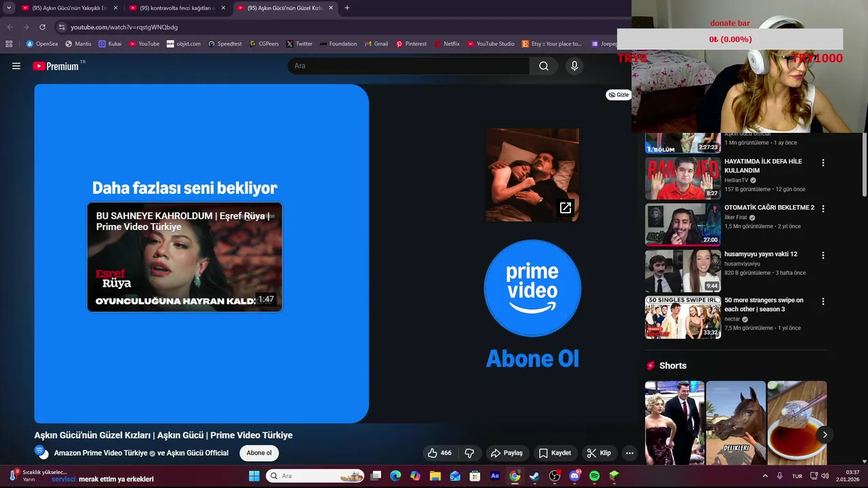This screenshot has width=868, height=488.
Task: Open the horse Short thumbnail
Action: 736,423
